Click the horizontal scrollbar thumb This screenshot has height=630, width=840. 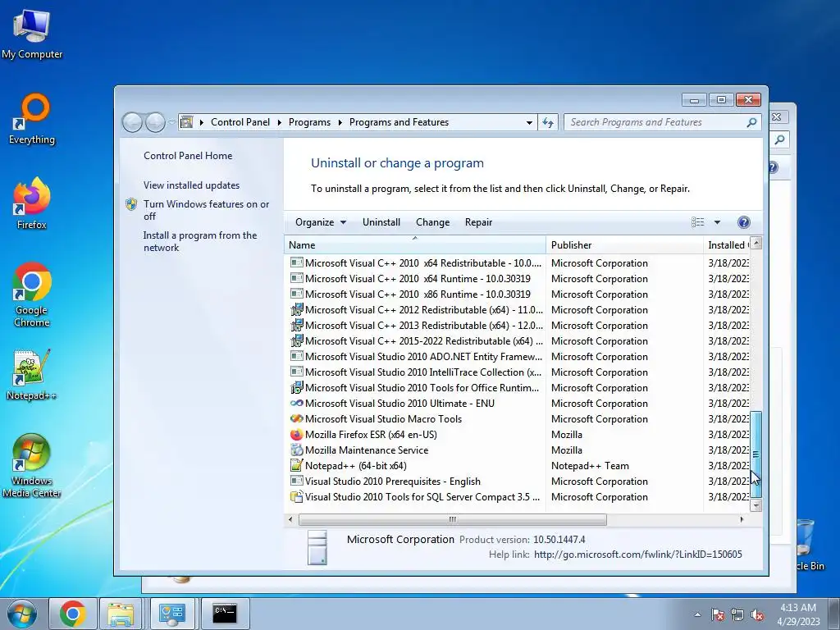click(x=453, y=519)
